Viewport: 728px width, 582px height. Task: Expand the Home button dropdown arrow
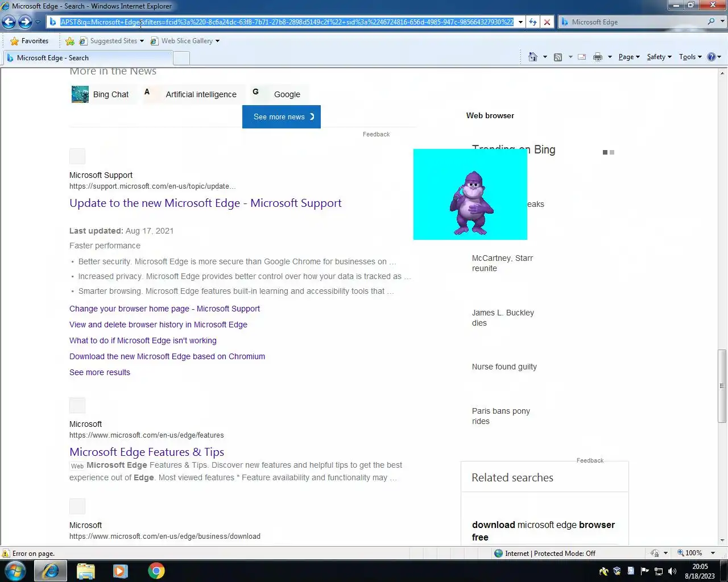click(545, 57)
